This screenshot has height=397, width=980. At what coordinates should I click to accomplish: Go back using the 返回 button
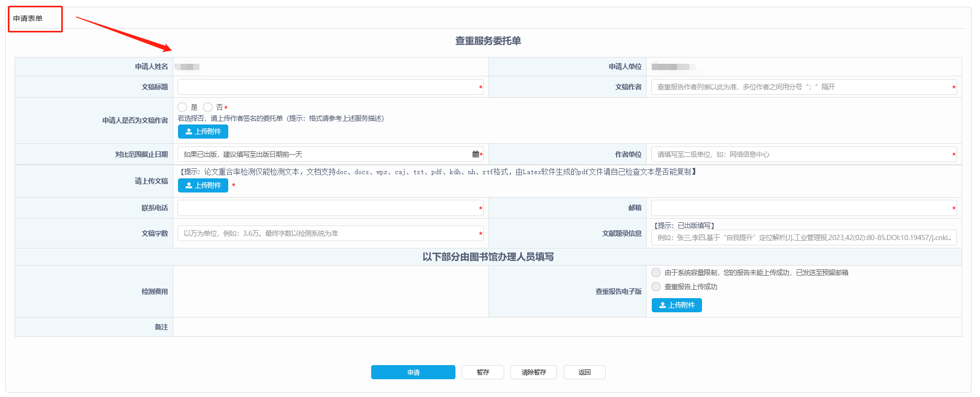[x=584, y=372]
